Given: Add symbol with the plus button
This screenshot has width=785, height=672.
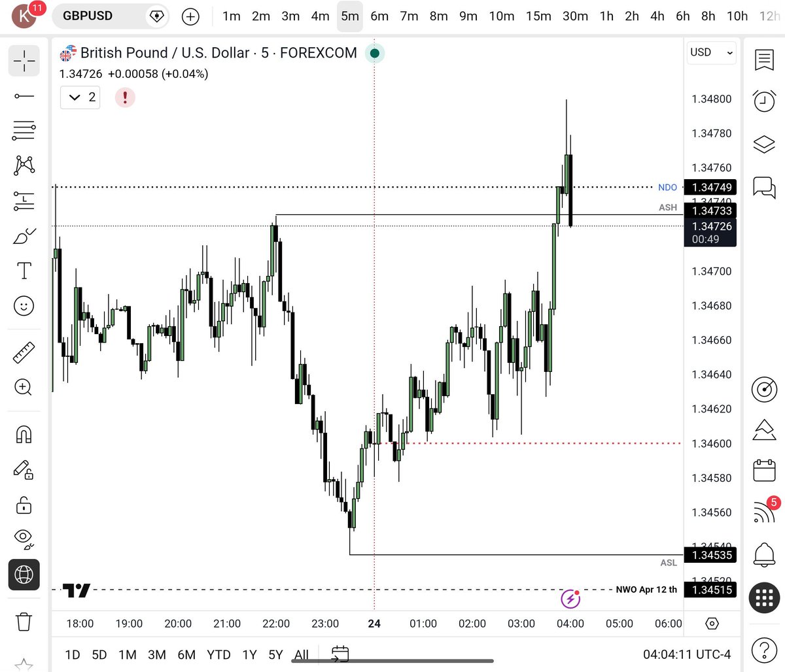Looking at the screenshot, I should point(190,16).
